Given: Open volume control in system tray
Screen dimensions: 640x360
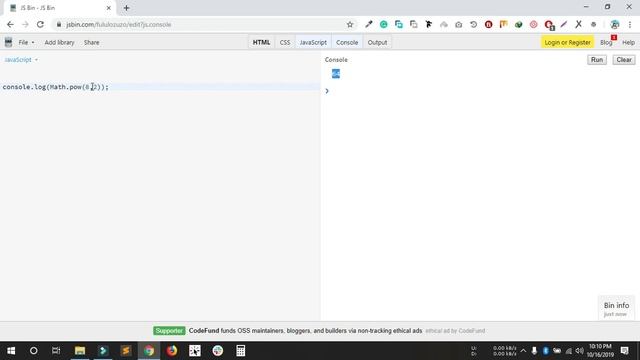Looking at the screenshot, I should coord(579,351).
